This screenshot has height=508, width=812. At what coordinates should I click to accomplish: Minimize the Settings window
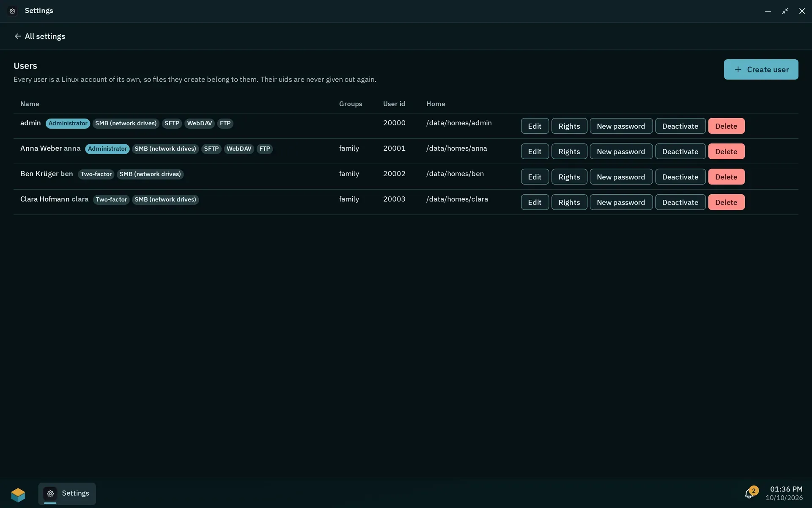tap(768, 11)
